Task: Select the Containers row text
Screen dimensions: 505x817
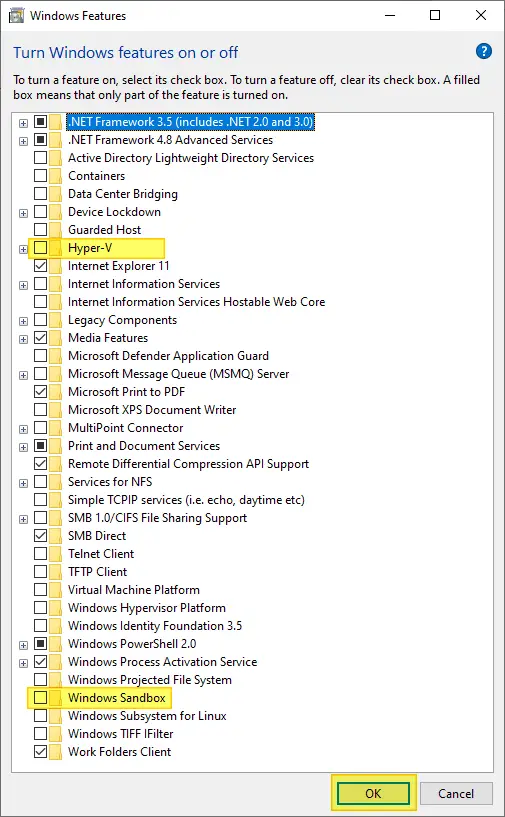Action: pos(96,176)
